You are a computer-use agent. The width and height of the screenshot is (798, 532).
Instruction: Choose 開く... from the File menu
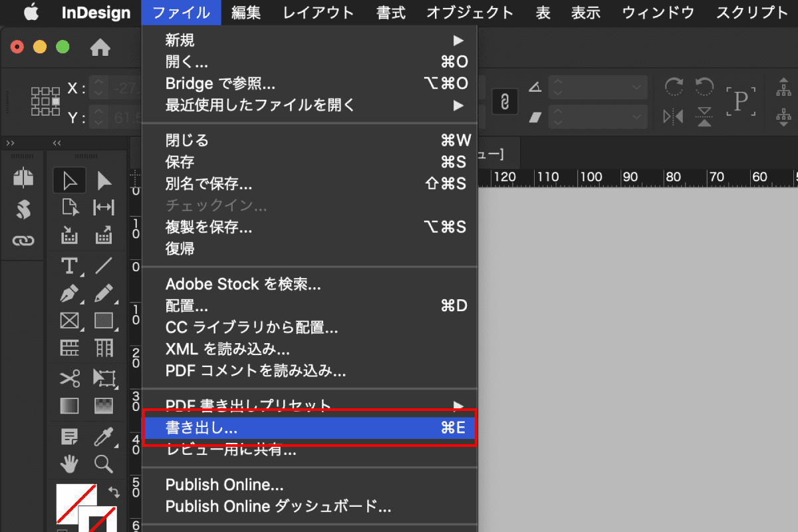[310, 62]
